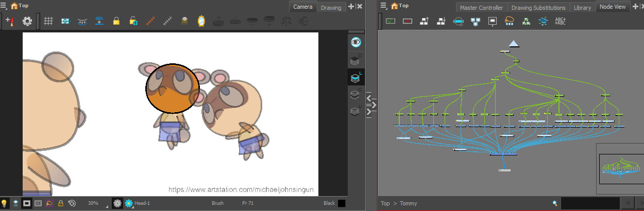Click the Enable node green checkmark icon
Viewport: 644px width, 211px height.
point(391,21)
